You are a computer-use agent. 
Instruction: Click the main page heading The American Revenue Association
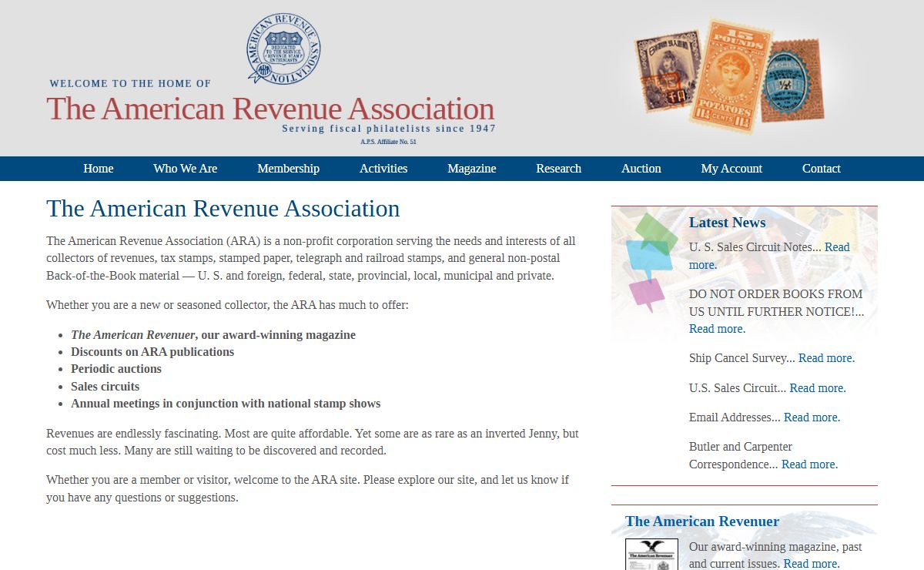tap(223, 209)
